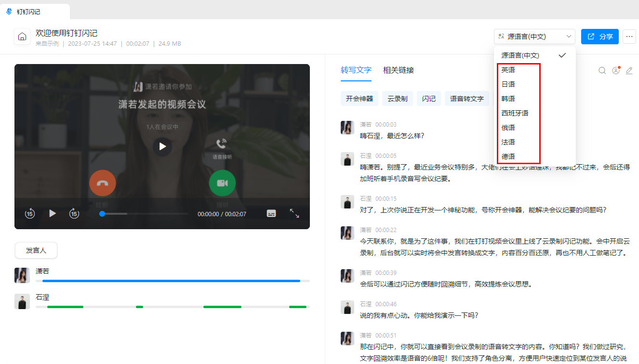Screen dimensions: 639x364
Task: Click 潇若's blue speaking timeline bar
Action: pyautogui.click(x=171, y=281)
